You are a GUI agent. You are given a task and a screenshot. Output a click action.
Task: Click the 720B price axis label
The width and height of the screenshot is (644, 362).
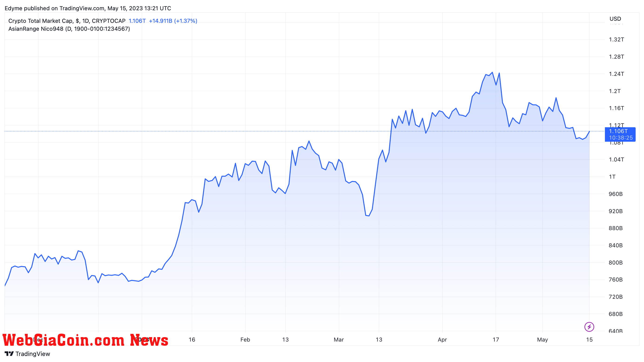(616, 297)
